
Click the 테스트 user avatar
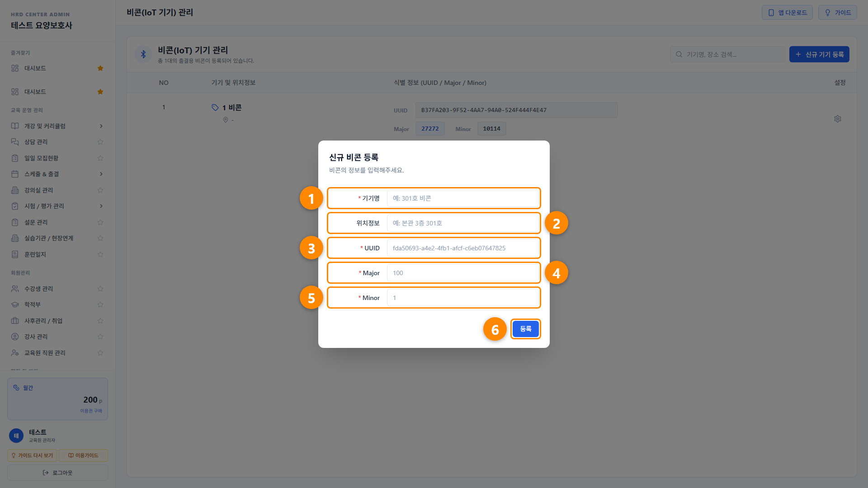point(16,436)
